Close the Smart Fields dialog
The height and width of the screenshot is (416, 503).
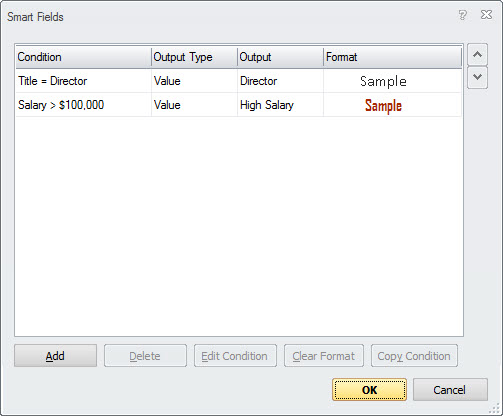(x=486, y=15)
